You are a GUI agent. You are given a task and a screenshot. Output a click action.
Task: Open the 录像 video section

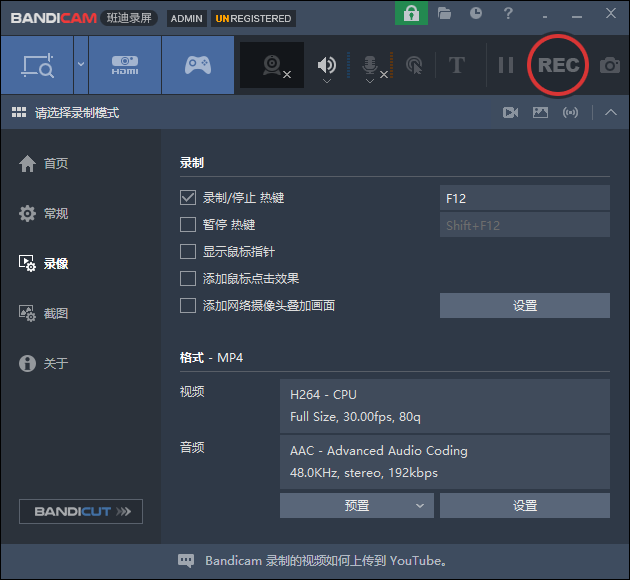click(x=43, y=263)
